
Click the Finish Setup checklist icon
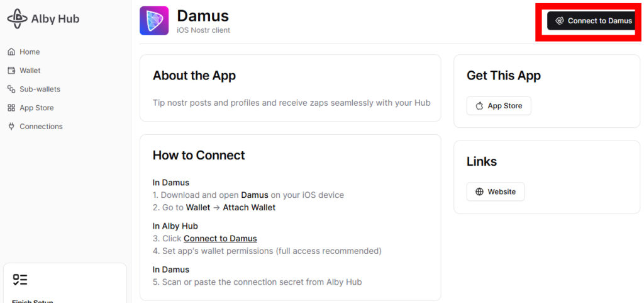tap(20, 280)
